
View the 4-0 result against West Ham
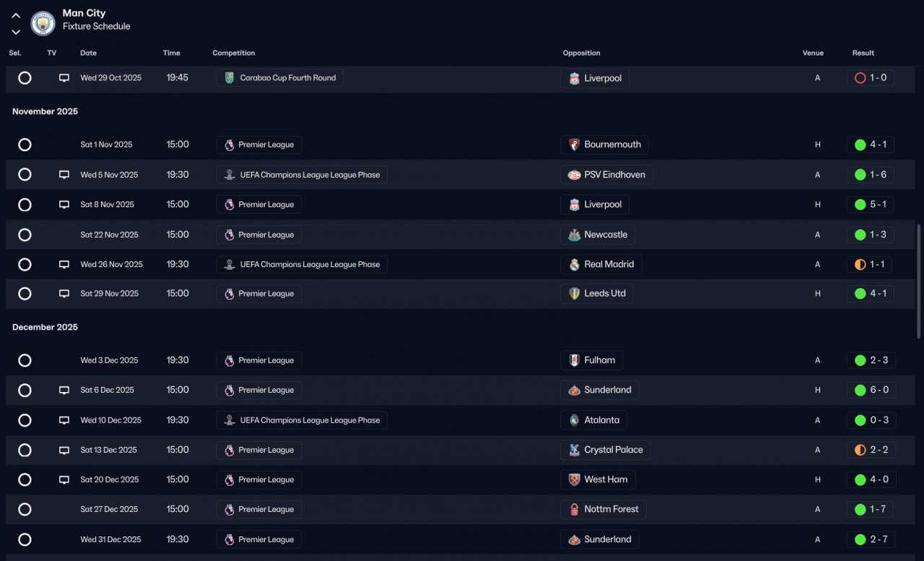[871, 479]
